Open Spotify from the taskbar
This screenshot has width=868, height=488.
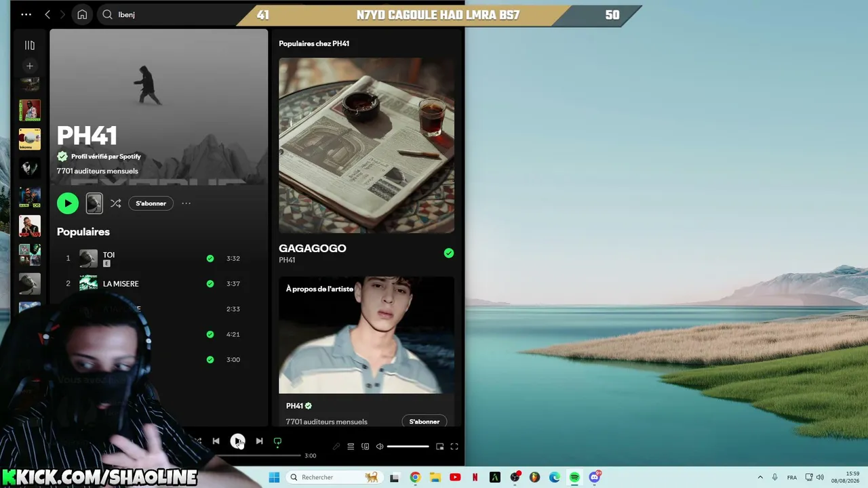pyautogui.click(x=574, y=477)
